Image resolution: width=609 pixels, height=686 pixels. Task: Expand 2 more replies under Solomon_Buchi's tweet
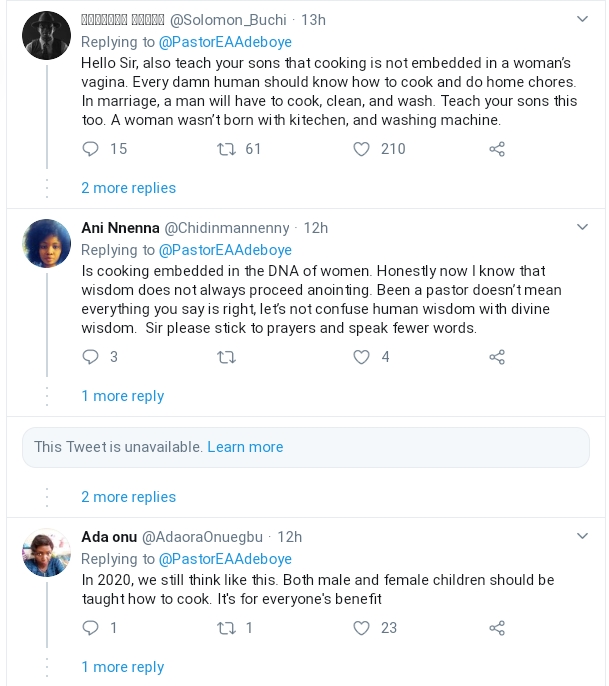click(128, 188)
